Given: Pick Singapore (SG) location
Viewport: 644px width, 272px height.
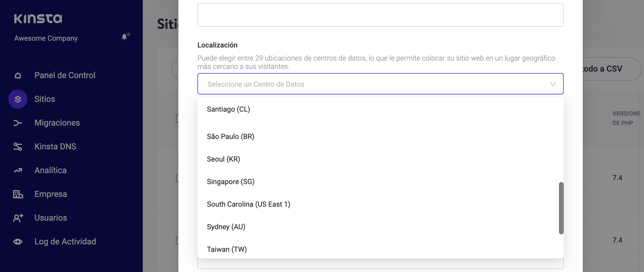Looking at the screenshot, I should coord(230,182).
